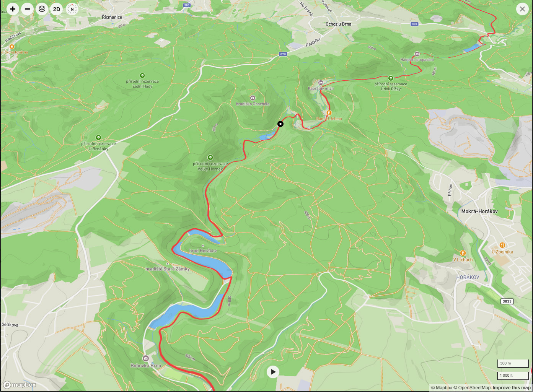The image size is (533, 392).
Task: Toggle the 2D view mode
Action: [x=57, y=9]
